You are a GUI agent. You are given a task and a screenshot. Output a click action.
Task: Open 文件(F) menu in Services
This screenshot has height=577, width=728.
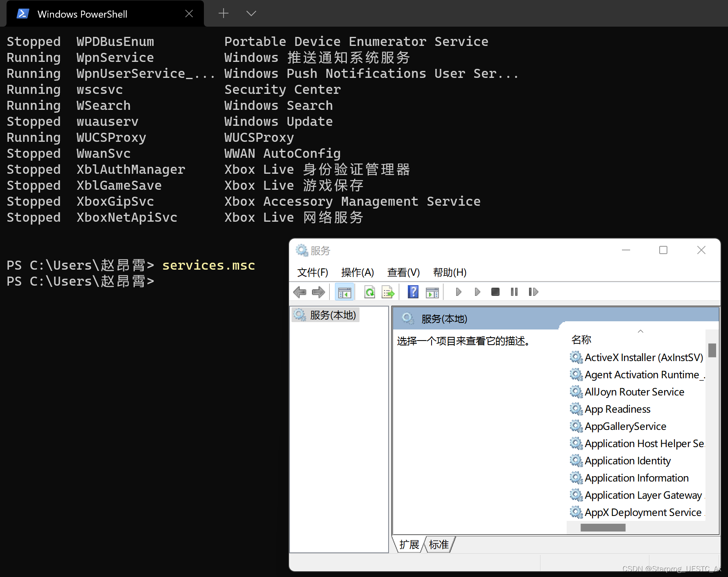coord(312,273)
